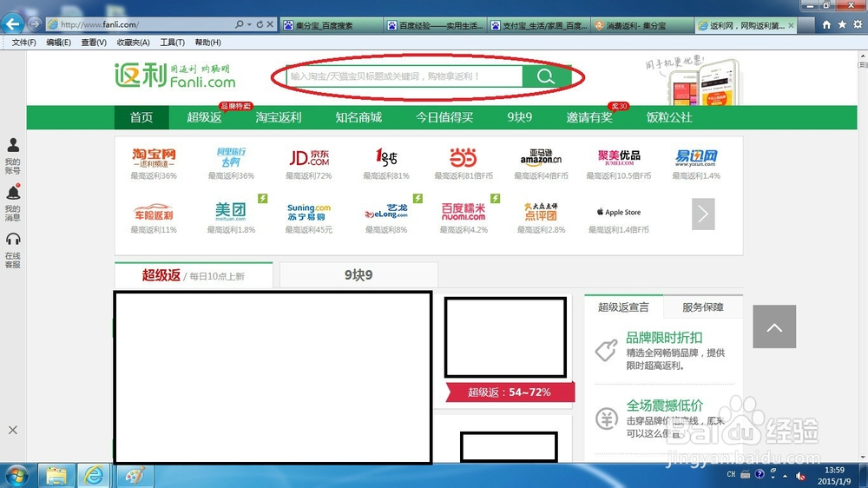Open 淘宝返利 navigation link
Image resolution: width=868 pixels, height=488 pixels.
tap(279, 117)
